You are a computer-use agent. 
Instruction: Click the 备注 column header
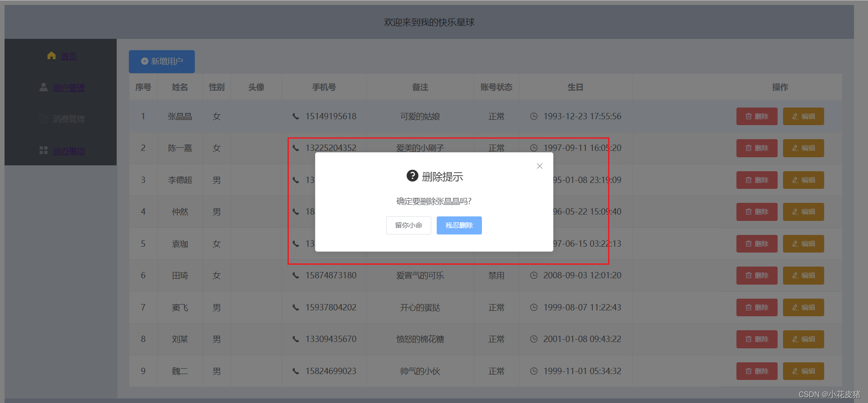click(420, 87)
